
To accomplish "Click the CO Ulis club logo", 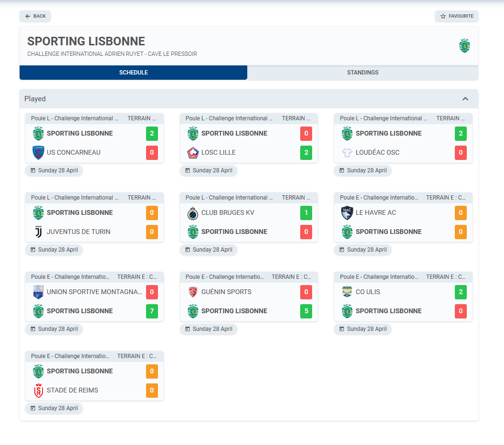I will tap(347, 292).
